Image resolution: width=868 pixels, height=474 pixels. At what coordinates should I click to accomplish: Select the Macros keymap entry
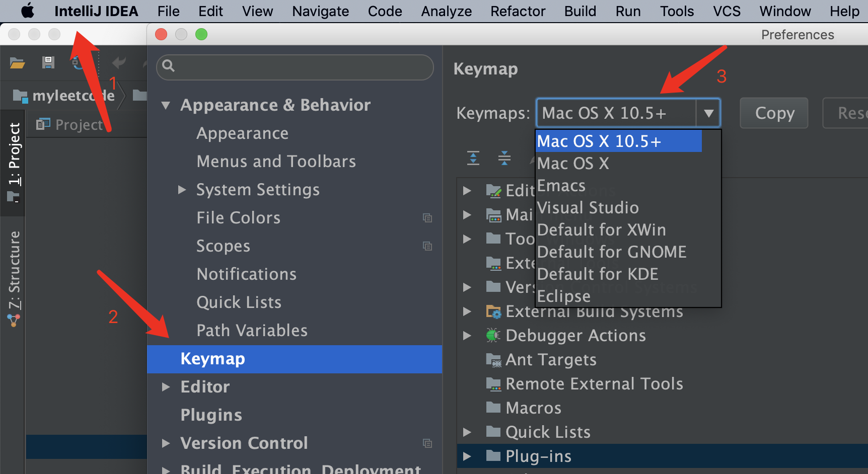point(533,408)
